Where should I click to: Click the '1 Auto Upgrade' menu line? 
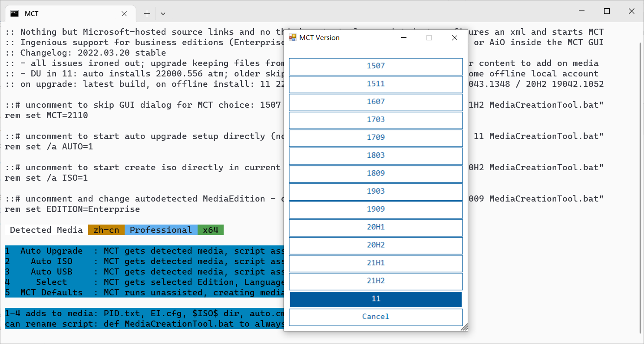(x=144, y=251)
